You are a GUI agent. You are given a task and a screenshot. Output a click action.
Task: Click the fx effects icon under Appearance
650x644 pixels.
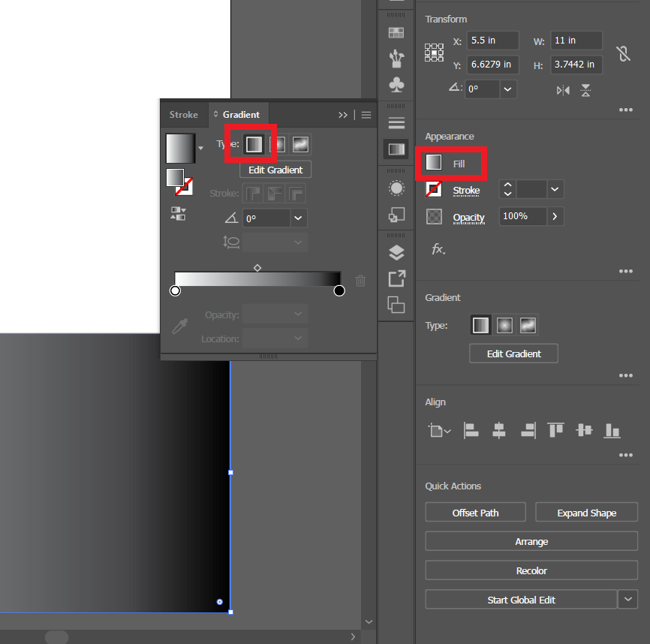coord(438,248)
